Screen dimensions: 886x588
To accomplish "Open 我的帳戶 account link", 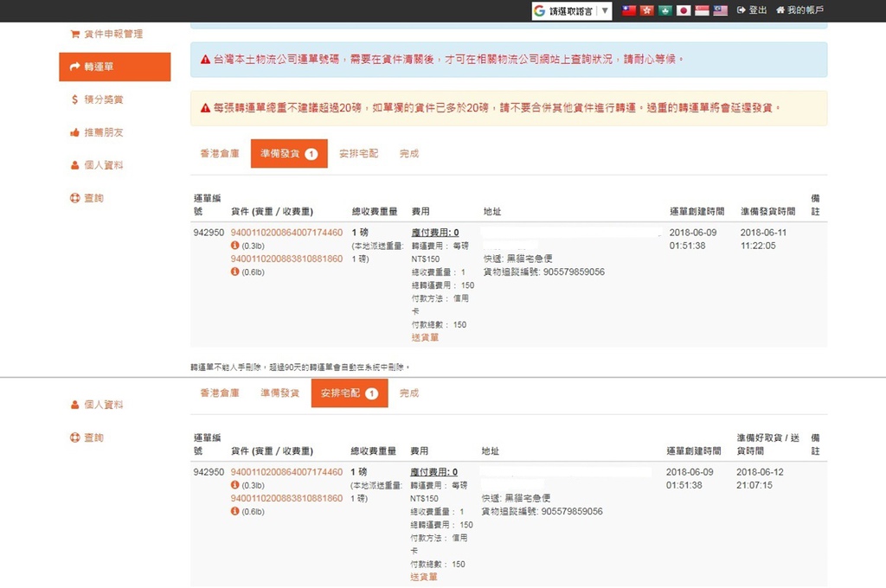I will (x=799, y=10).
